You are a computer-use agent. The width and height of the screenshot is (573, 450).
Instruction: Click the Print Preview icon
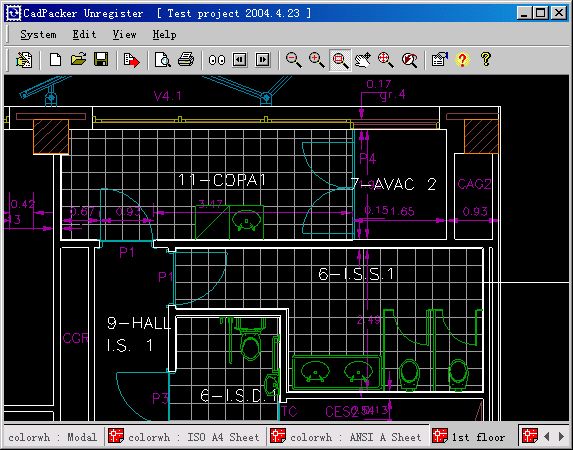(163, 60)
